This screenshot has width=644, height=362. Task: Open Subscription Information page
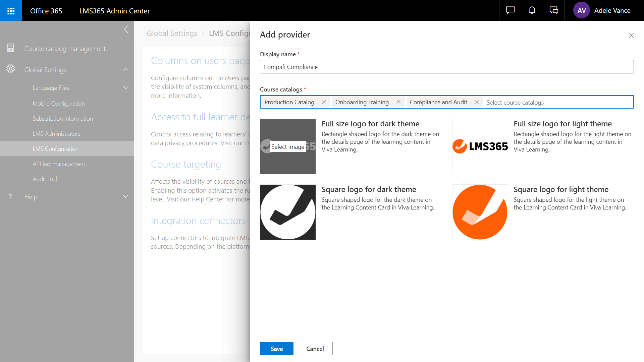63,119
